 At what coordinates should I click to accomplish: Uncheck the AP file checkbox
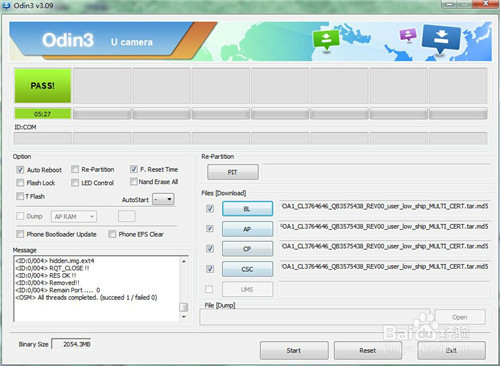[210, 229]
